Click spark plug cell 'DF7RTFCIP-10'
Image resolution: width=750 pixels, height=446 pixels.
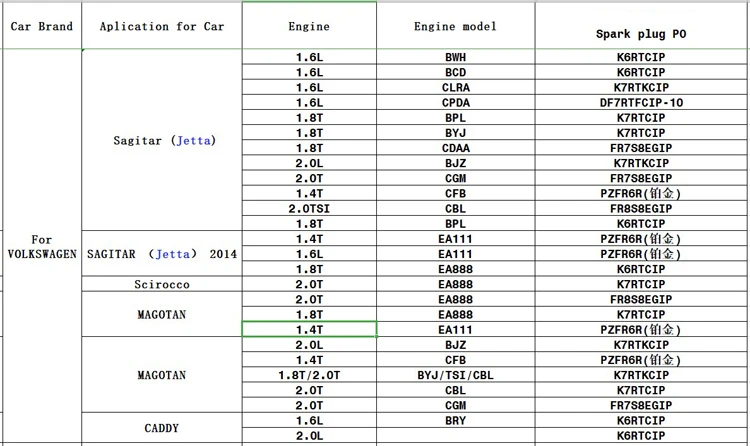641,102
